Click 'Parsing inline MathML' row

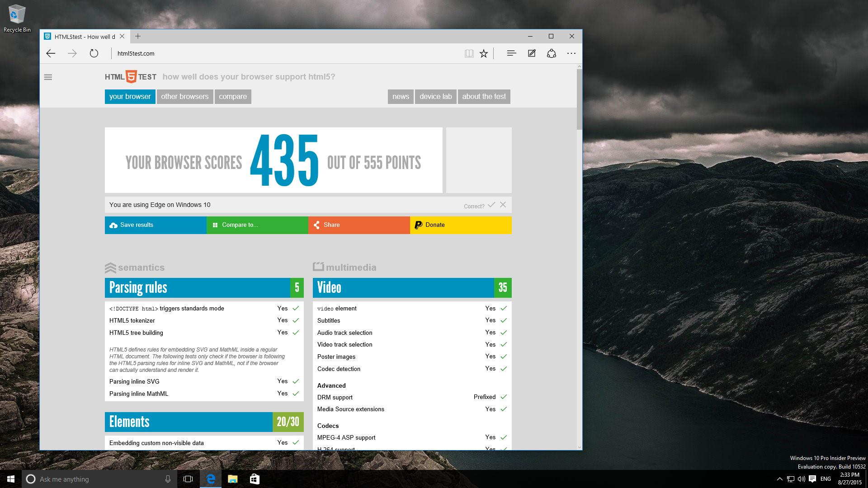(x=204, y=394)
